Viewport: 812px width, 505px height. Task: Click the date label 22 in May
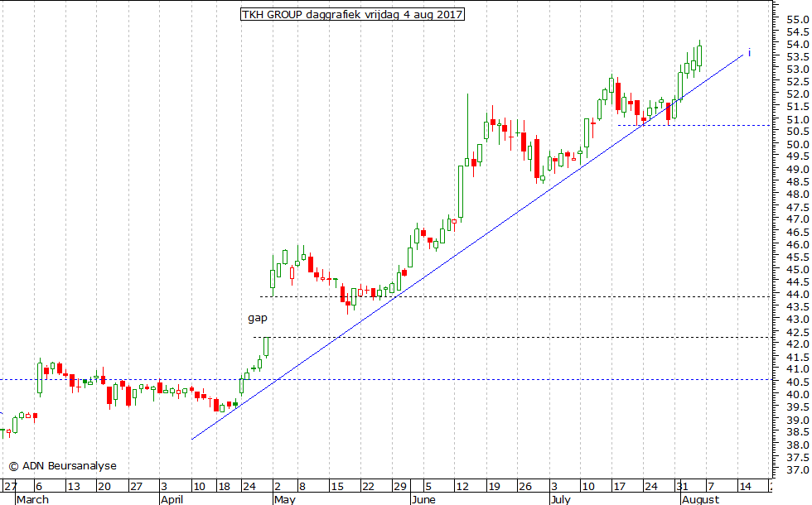pyautogui.click(x=368, y=487)
